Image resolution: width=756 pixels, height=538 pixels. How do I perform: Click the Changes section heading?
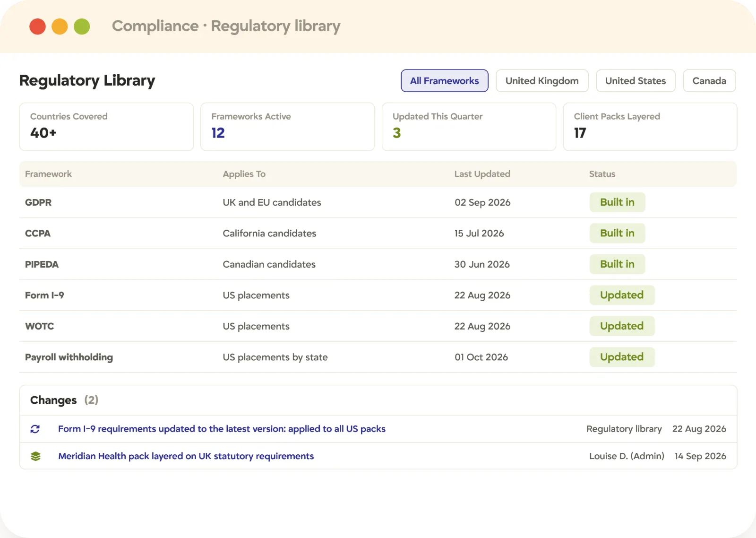(x=53, y=400)
